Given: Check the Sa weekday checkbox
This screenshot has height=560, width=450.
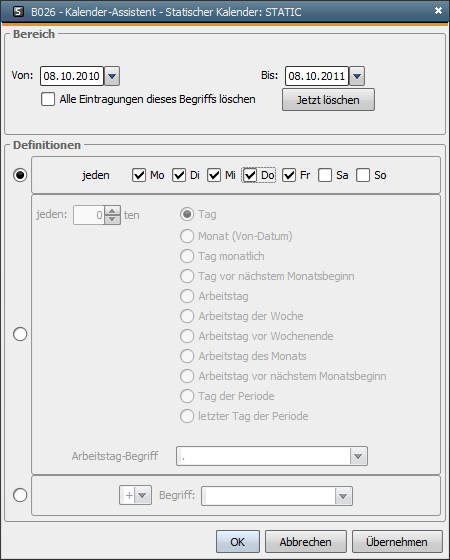Looking at the screenshot, I should 325,175.
